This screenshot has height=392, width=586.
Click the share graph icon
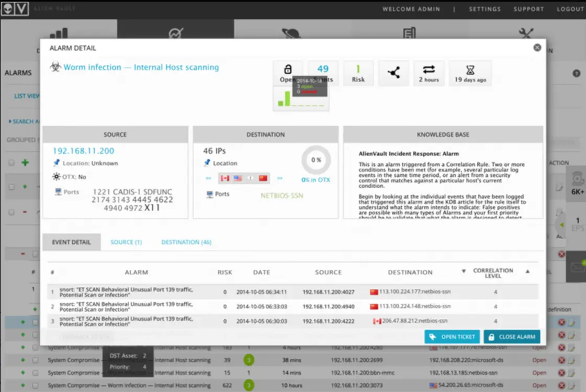[393, 73]
